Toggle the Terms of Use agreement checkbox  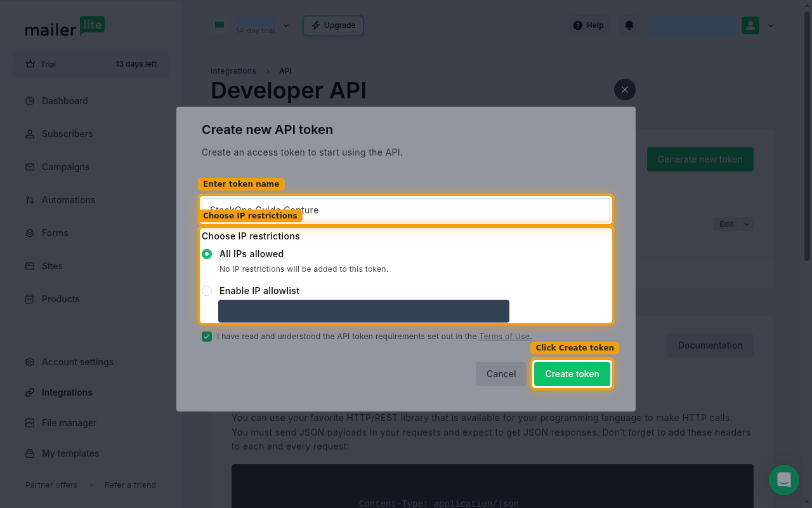(207, 337)
